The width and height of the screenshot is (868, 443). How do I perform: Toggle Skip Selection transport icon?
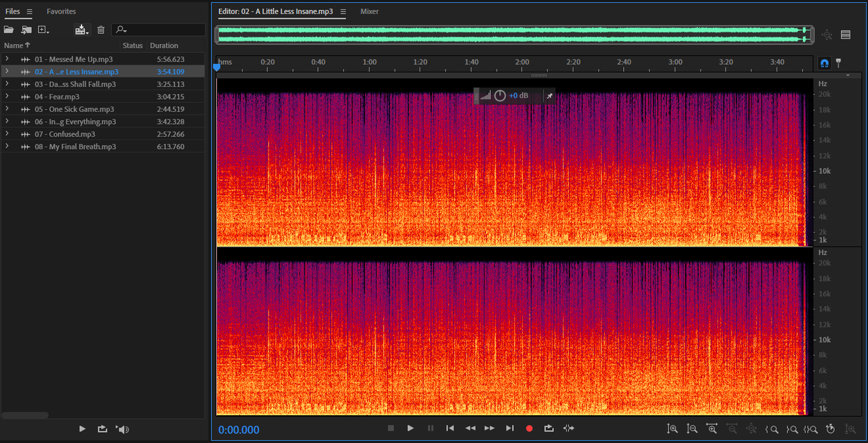point(569,428)
